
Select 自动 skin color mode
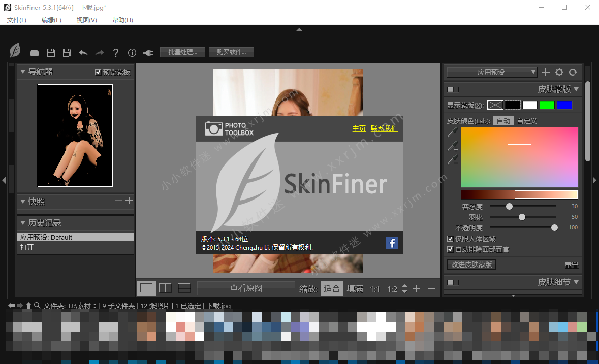point(503,121)
